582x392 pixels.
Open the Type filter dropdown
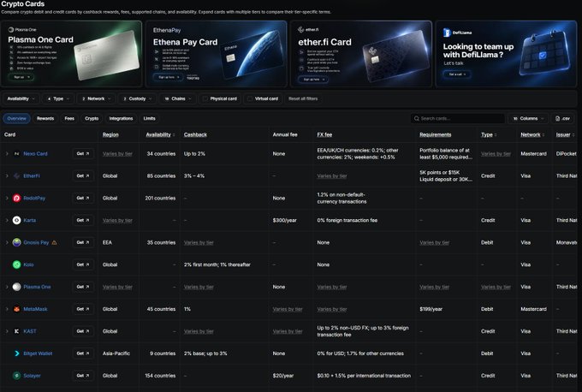[x=58, y=98]
